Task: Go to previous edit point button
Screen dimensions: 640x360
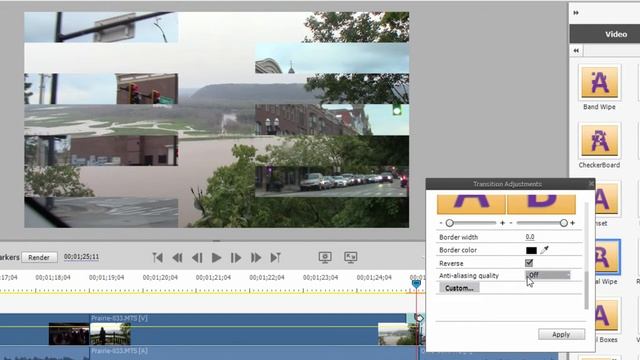Action: point(158,258)
